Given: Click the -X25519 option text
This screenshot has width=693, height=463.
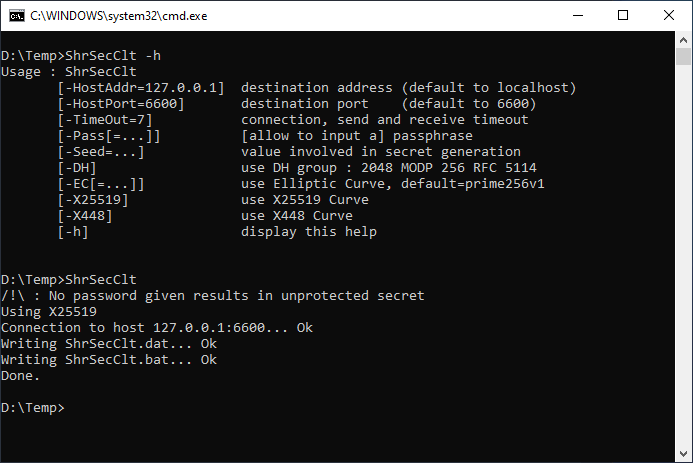Looking at the screenshot, I should pyautogui.click(x=93, y=200).
